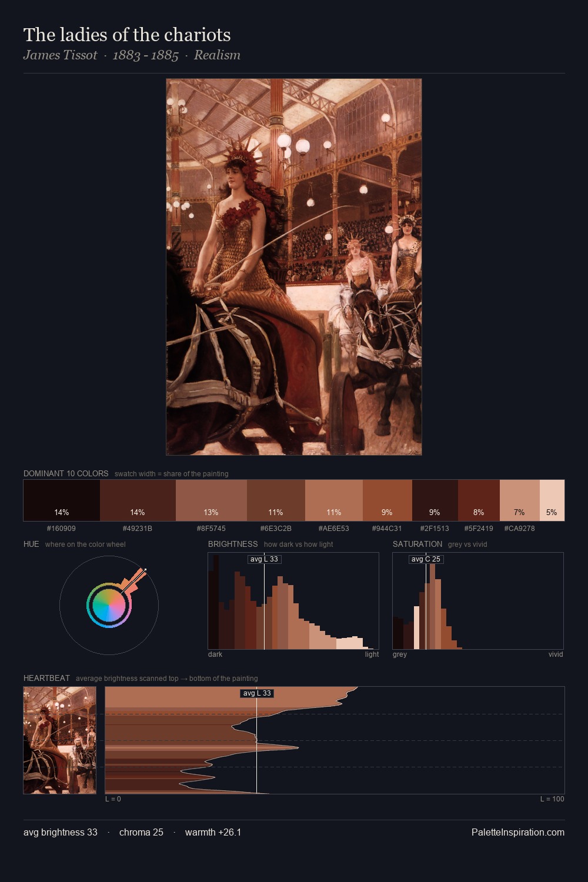Screen dimensions: 588x882
Task: Click the rainbow hue color wheel
Action: coord(109,605)
